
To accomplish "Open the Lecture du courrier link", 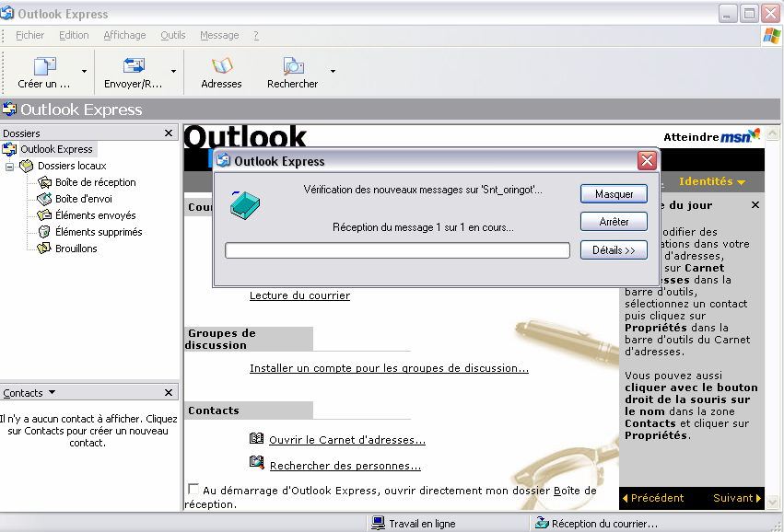I will [x=299, y=295].
